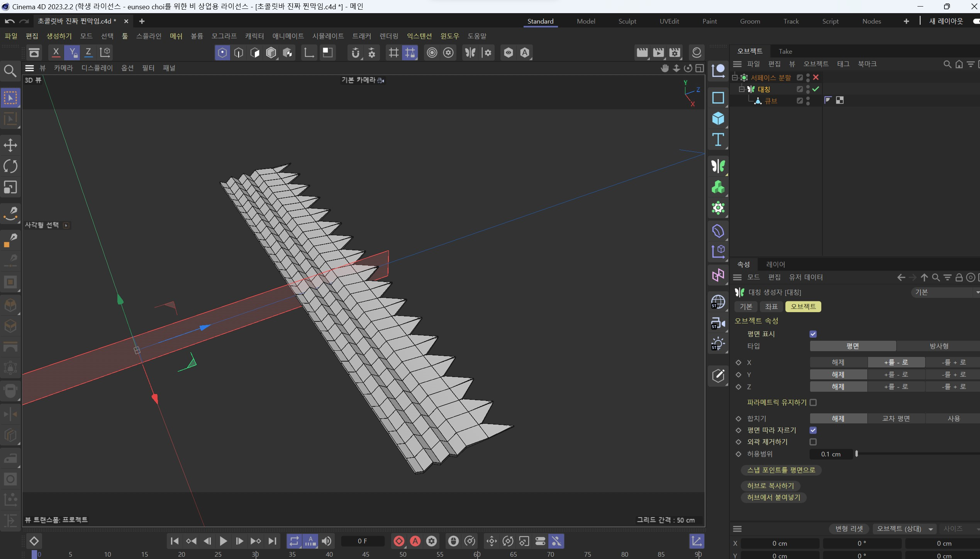Toggle the Enable Snap magnet icon
Image resolution: width=980 pixels, height=559 pixels.
356,53
